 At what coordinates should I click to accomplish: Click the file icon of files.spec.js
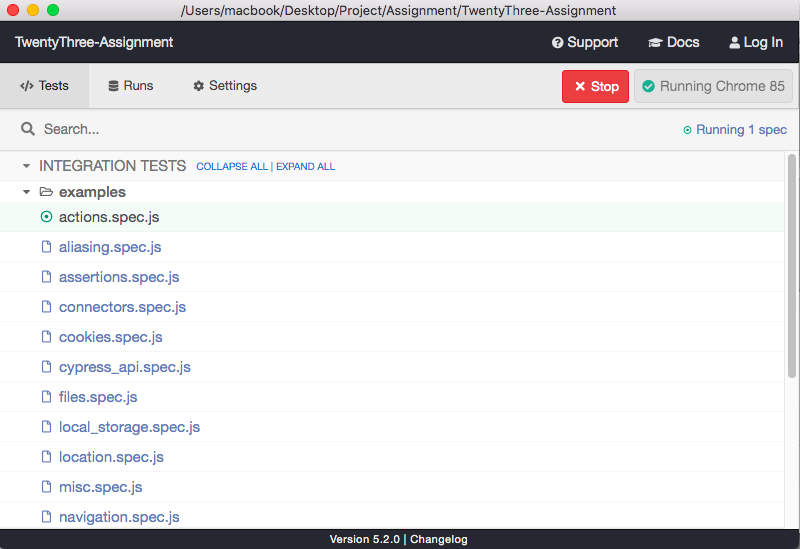click(46, 397)
